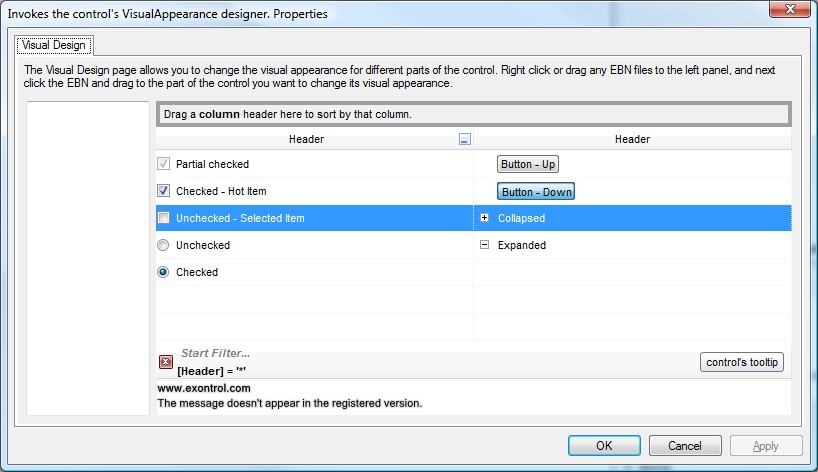
Task: Cancel the properties dialog
Action: tap(685, 446)
